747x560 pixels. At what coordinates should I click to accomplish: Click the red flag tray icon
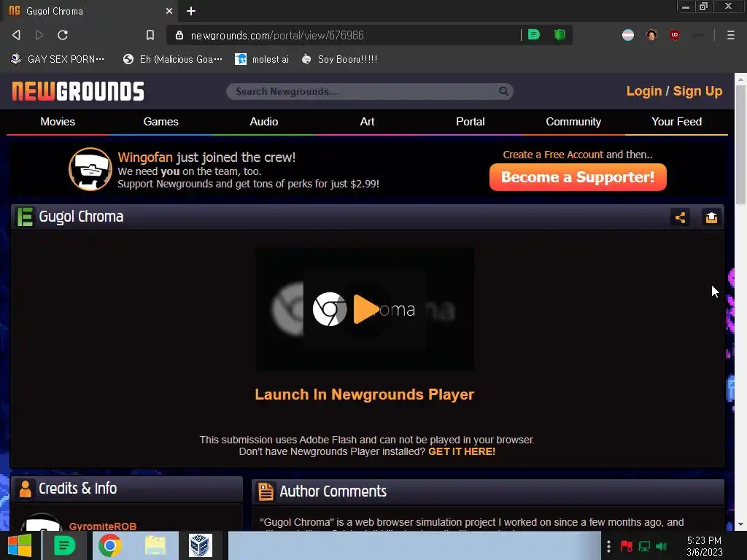pos(626,546)
